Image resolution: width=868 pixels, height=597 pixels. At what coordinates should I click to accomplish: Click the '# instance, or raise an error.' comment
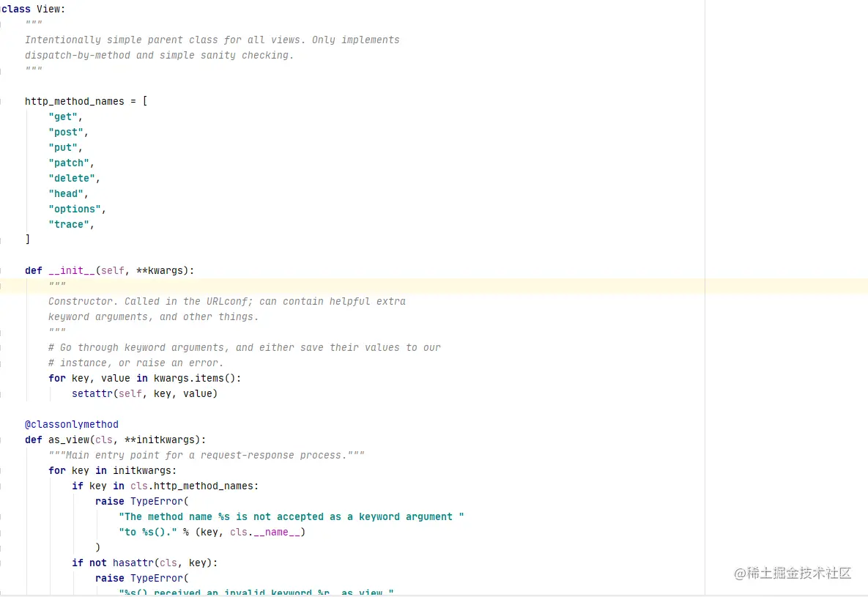pos(136,363)
